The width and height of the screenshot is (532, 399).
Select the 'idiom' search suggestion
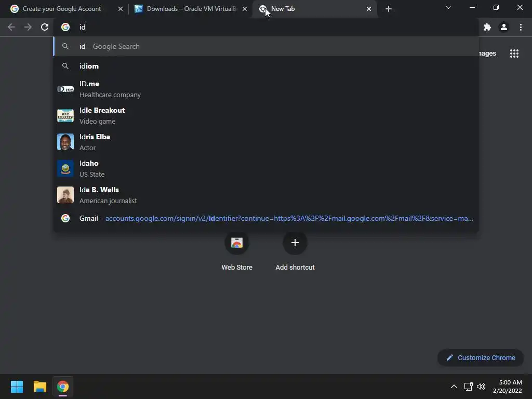coord(266,66)
